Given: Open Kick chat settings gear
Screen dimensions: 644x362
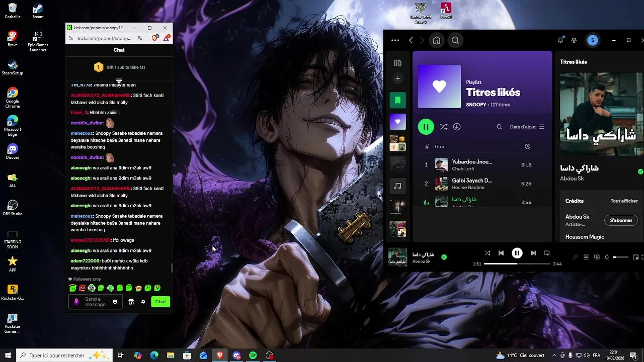Looking at the screenshot, I should (x=143, y=302).
